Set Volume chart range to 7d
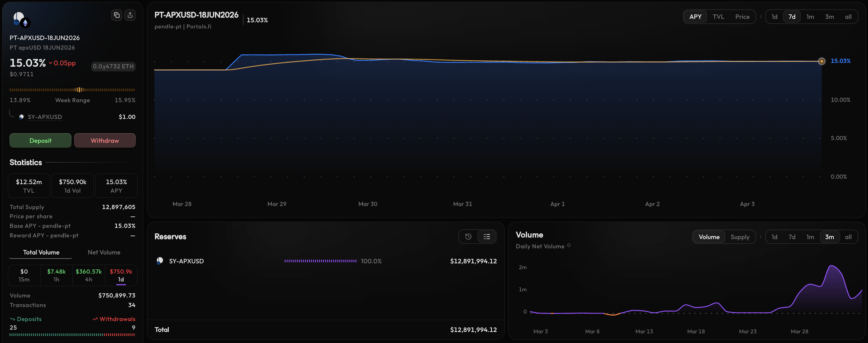The image size is (868, 343). 792,237
